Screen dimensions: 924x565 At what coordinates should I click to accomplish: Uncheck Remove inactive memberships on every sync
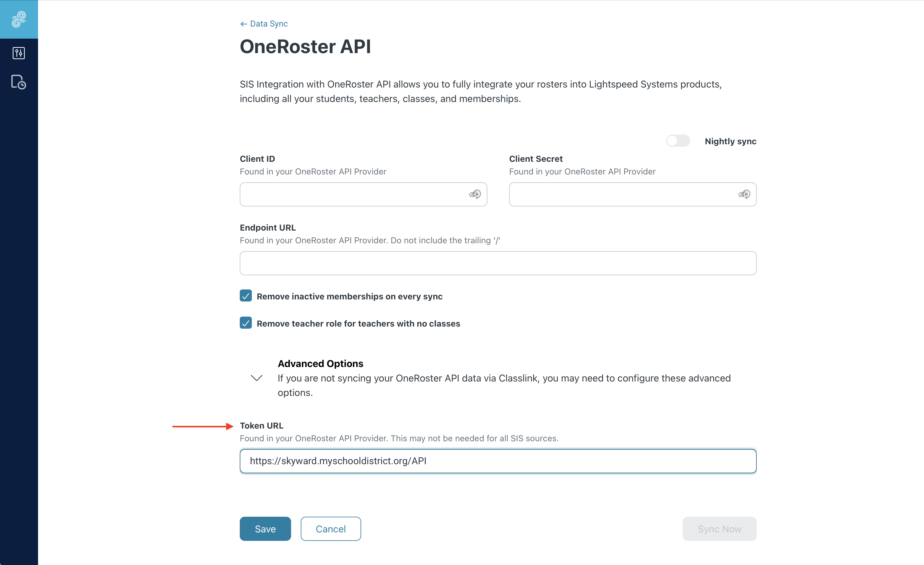tap(245, 296)
